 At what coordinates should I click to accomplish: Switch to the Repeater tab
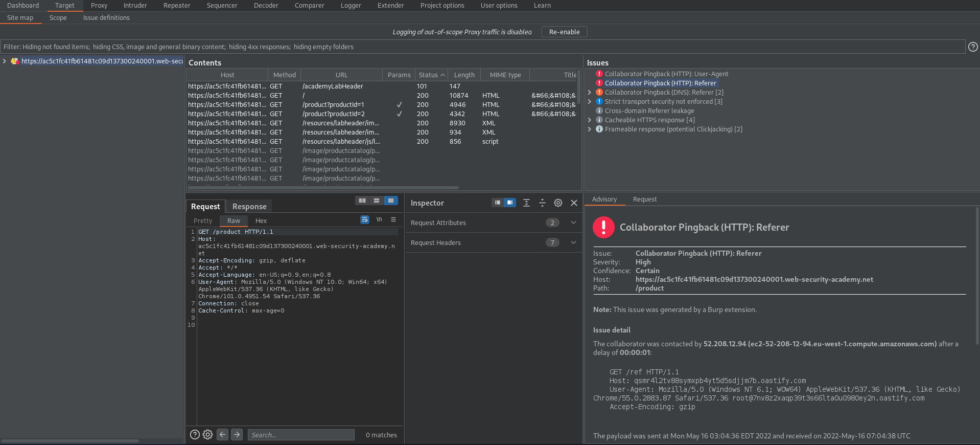tap(177, 5)
